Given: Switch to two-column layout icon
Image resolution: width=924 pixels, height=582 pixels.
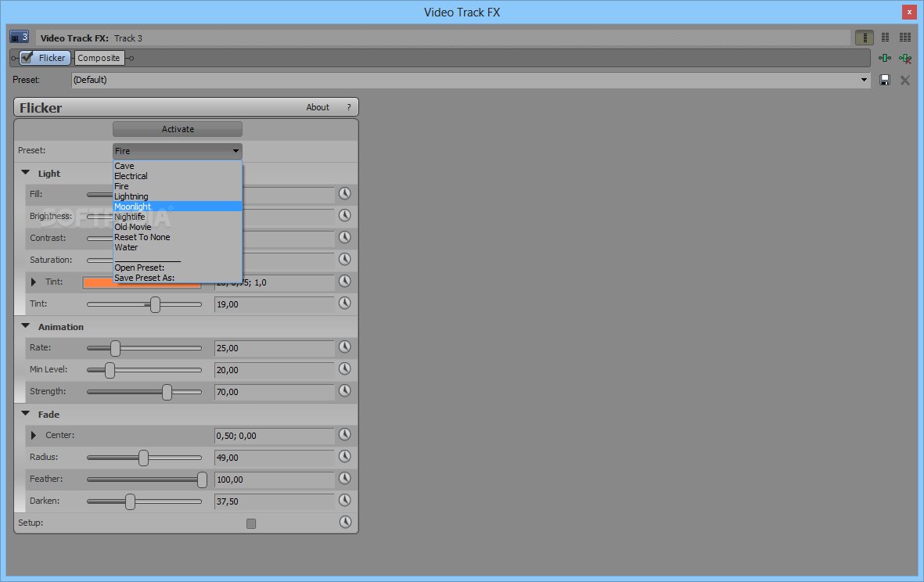Looking at the screenshot, I should pos(885,38).
